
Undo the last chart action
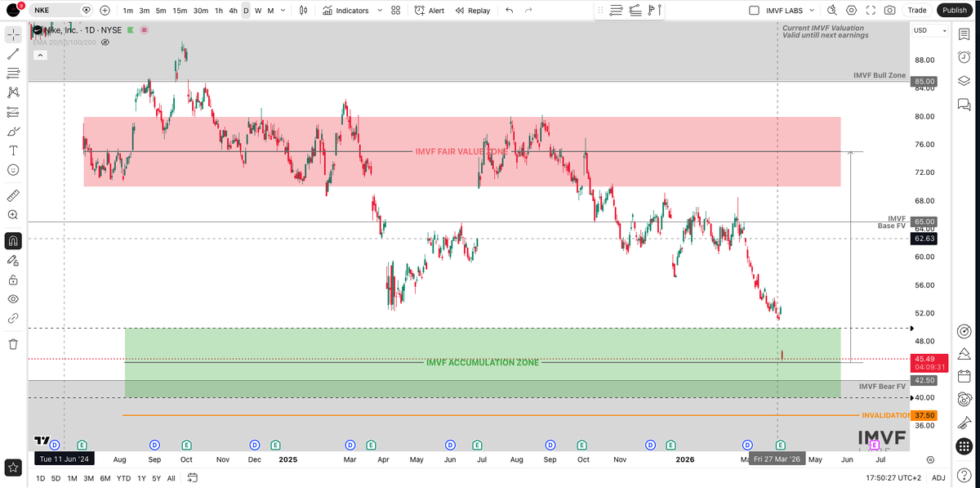coord(510,11)
